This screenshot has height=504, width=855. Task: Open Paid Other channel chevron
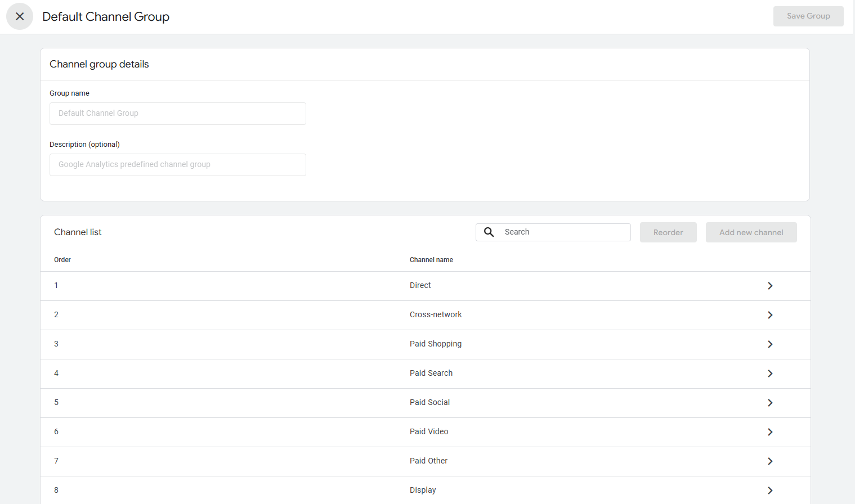(x=770, y=461)
